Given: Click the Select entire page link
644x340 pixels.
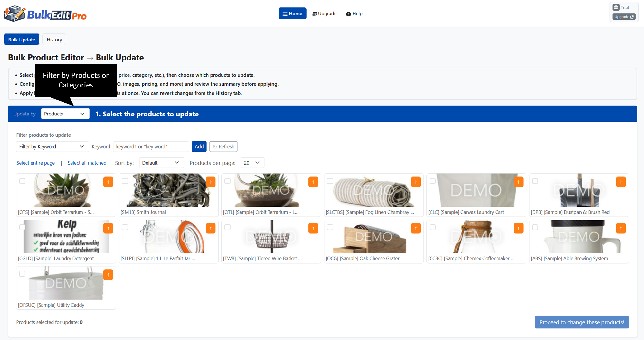Looking at the screenshot, I should click(35, 163).
